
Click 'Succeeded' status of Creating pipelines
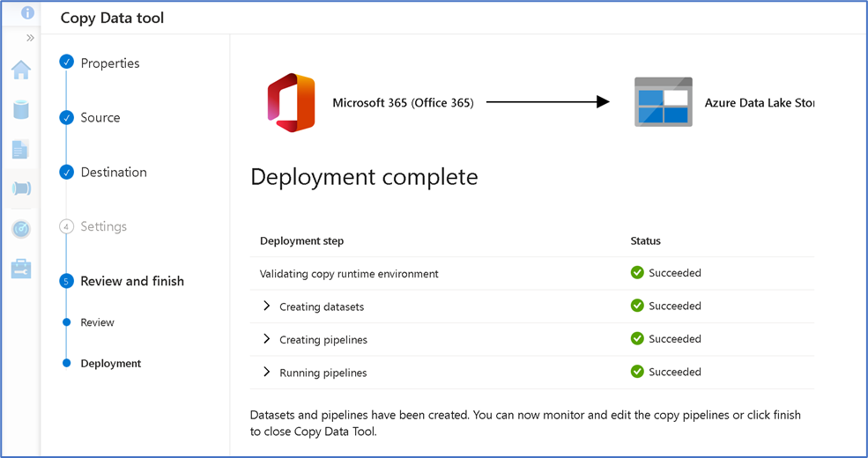tap(675, 339)
